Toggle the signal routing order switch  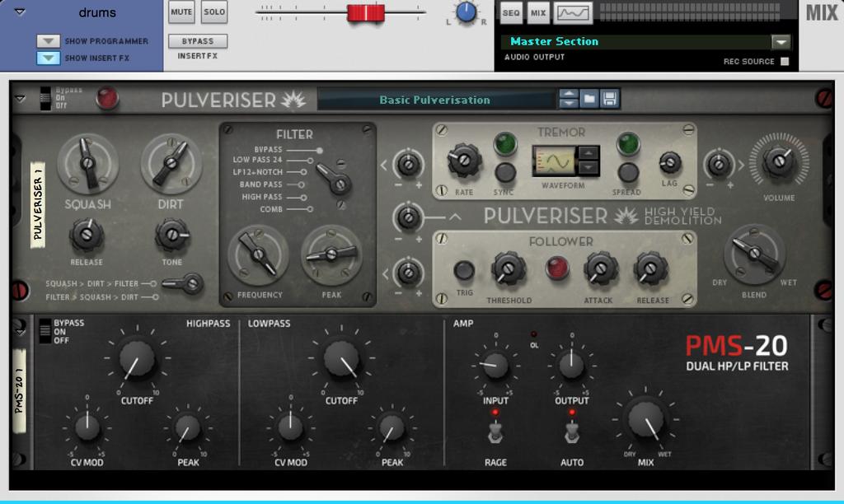pos(182,284)
